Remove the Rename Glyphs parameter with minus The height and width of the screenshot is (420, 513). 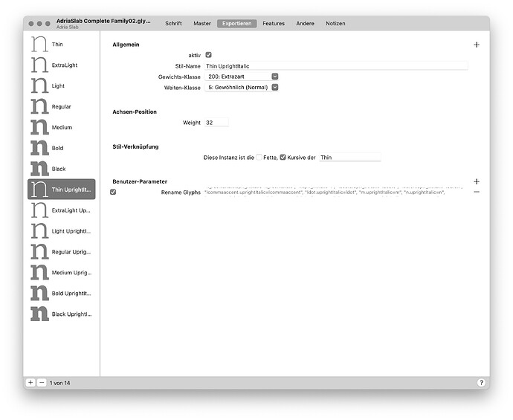pos(477,192)
